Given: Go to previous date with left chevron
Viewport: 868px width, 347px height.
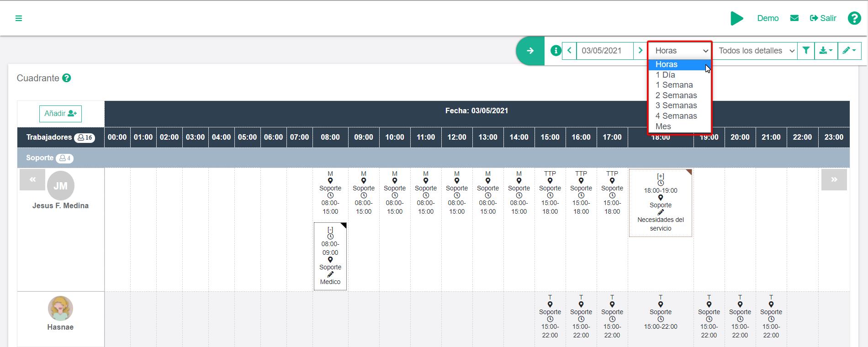Looking at the screenshot, I should (x=569, y=51).
